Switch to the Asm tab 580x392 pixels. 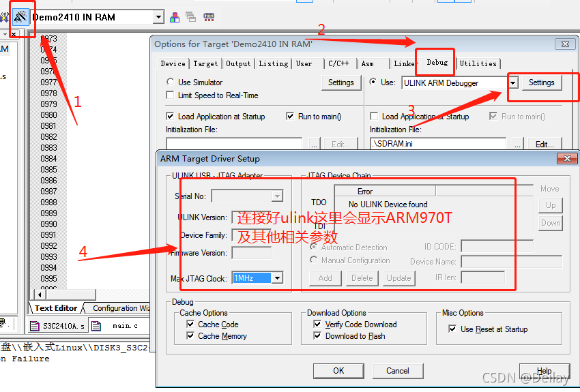point(368,63)
